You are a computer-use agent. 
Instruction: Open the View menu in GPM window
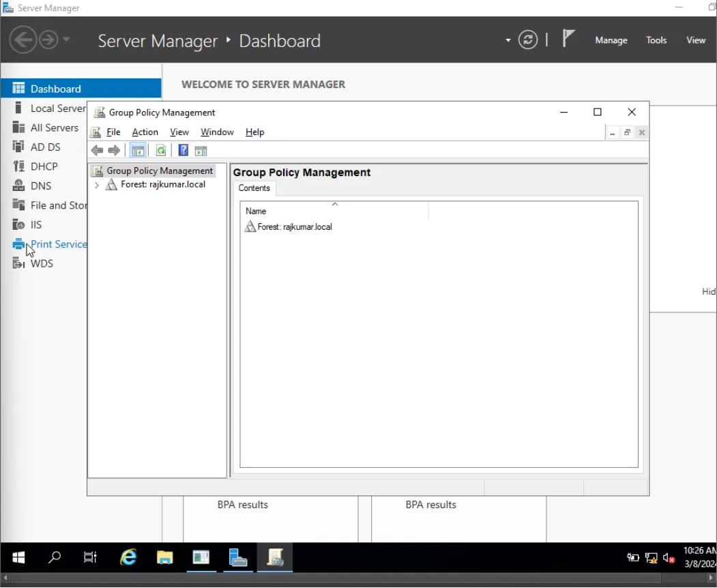[179, 132]
